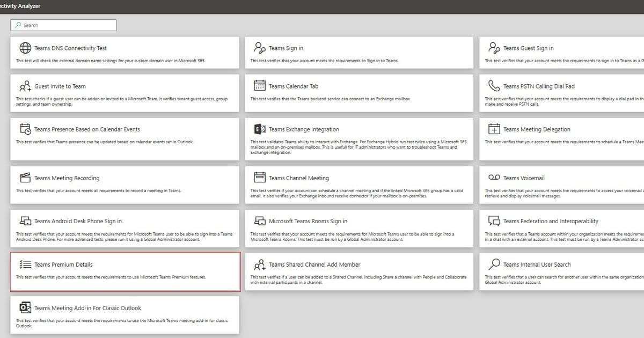Click the description about Exchange Hybrid mailbox testing
644x338 pixels.
(358, 147)
